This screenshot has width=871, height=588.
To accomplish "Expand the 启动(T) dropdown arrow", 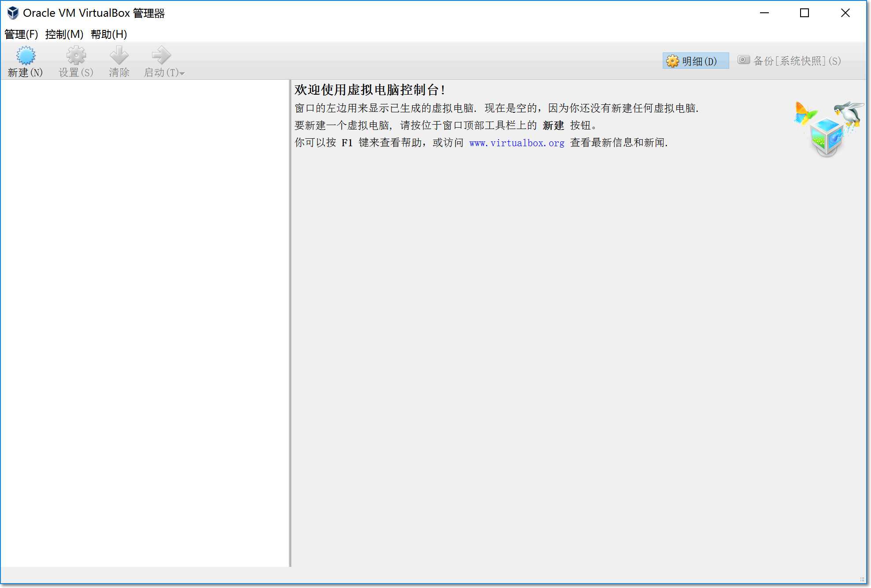I will (182, 74).
